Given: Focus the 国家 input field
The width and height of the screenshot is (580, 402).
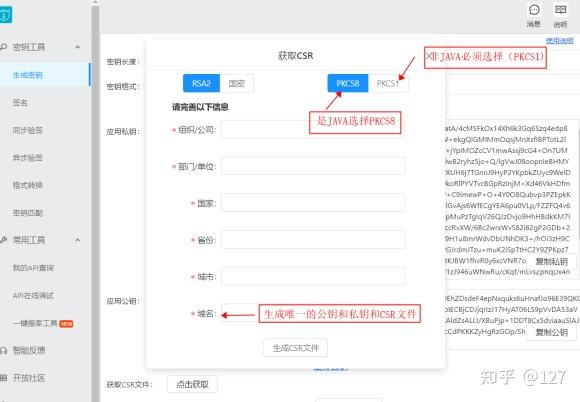Looking at the screenshot, I should coord(313,203).
